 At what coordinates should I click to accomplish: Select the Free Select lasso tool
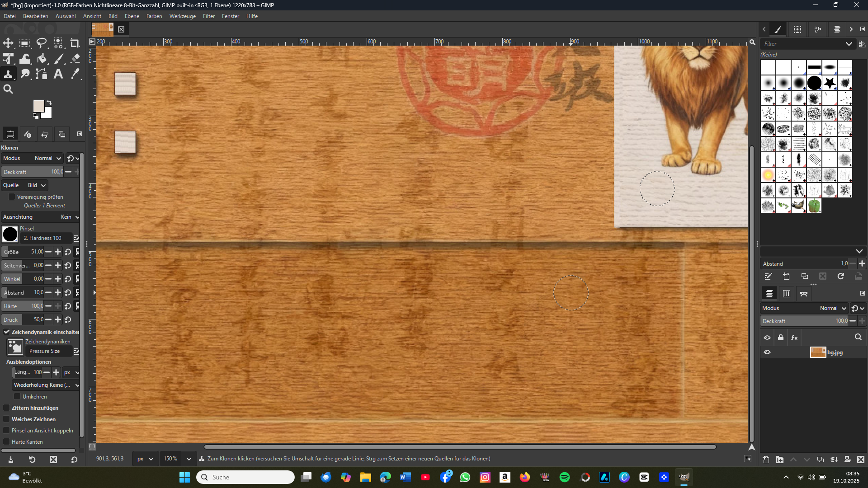click(42, 43)
